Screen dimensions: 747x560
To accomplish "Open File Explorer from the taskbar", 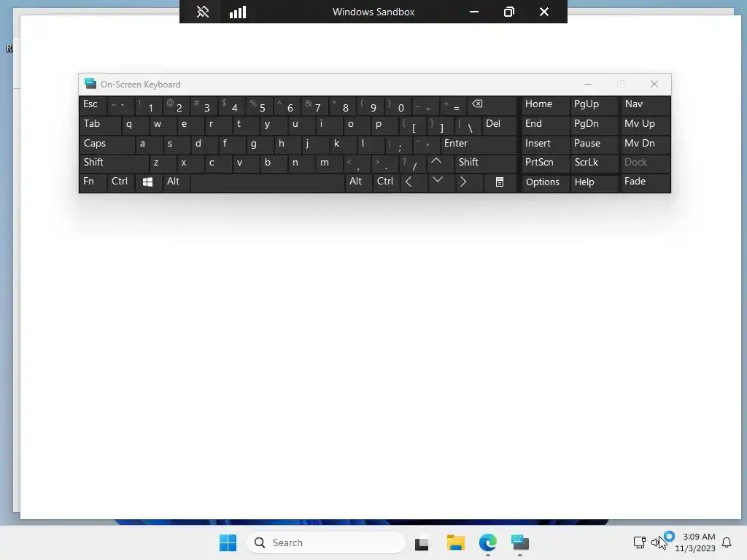I will point(455,542).
